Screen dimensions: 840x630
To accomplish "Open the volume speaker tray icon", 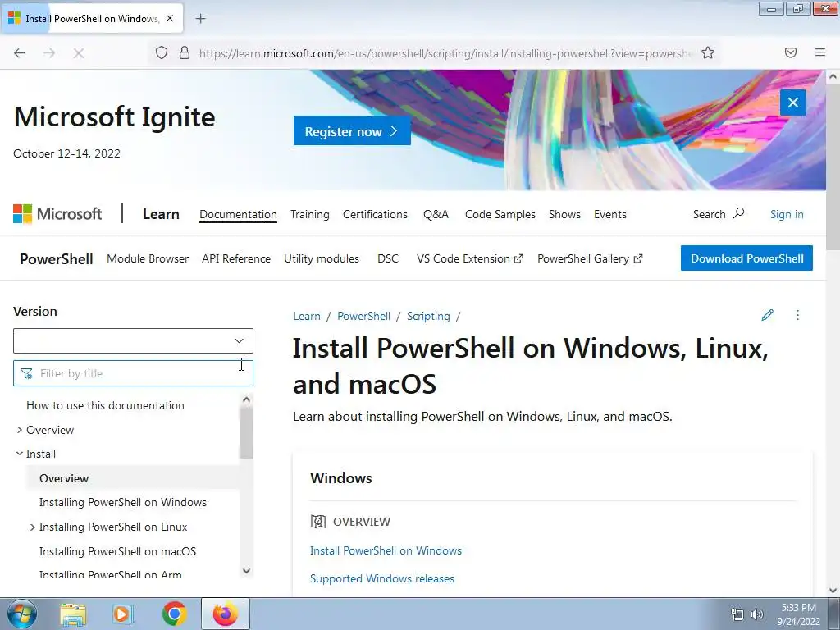I will (x=757, y=614).
